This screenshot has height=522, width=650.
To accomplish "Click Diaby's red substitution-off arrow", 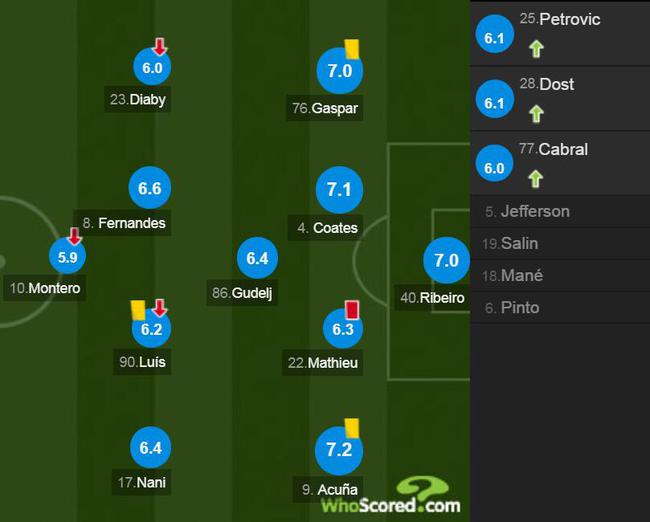I will tap(160, 46).
